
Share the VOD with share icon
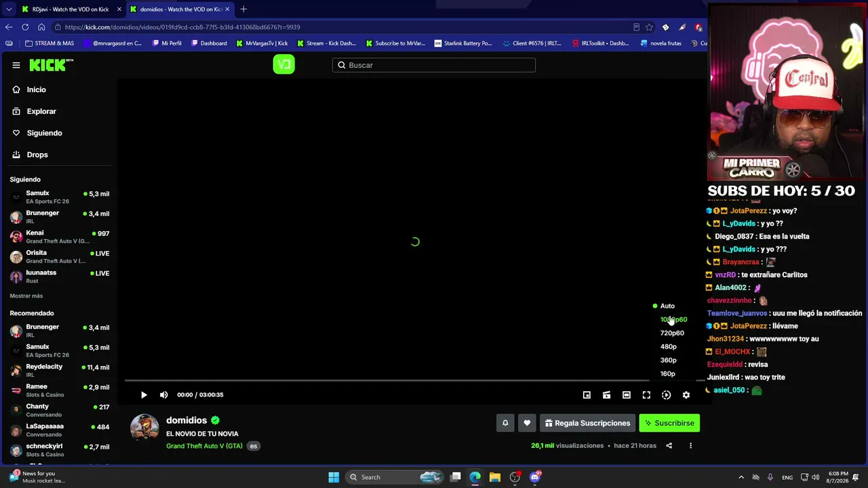(x=669, y=445)
